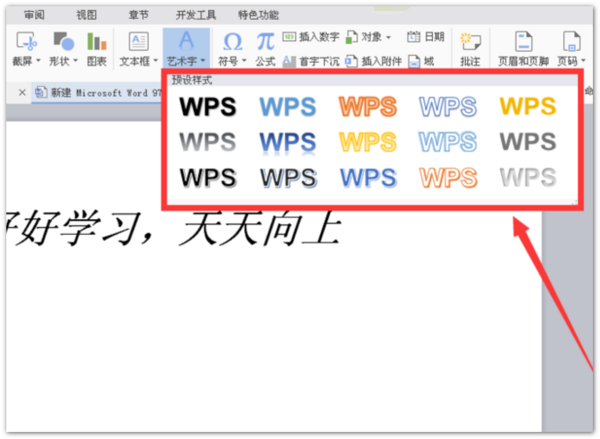600x439 pixels.
Task: Click 插入数字 insert number
Action: tap(311, 37)
